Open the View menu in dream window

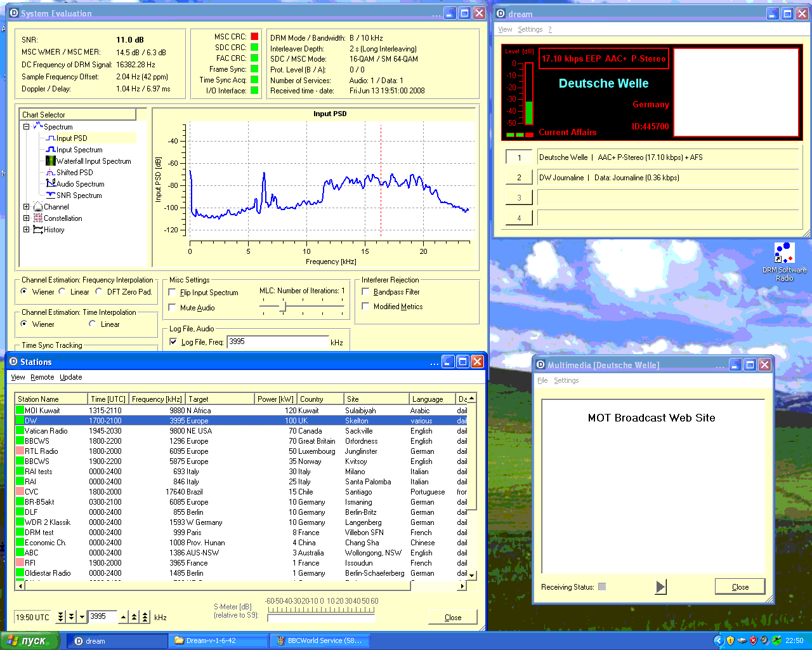(505, 29)
